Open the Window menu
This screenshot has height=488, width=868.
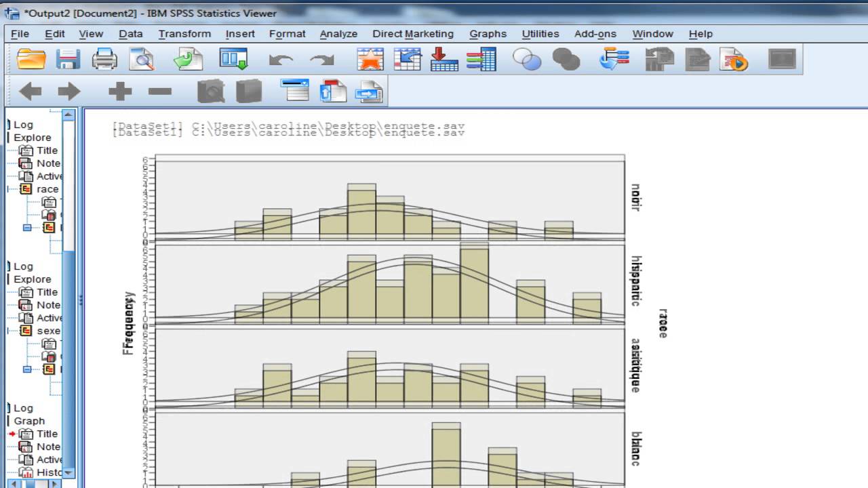tap(652, 34)
